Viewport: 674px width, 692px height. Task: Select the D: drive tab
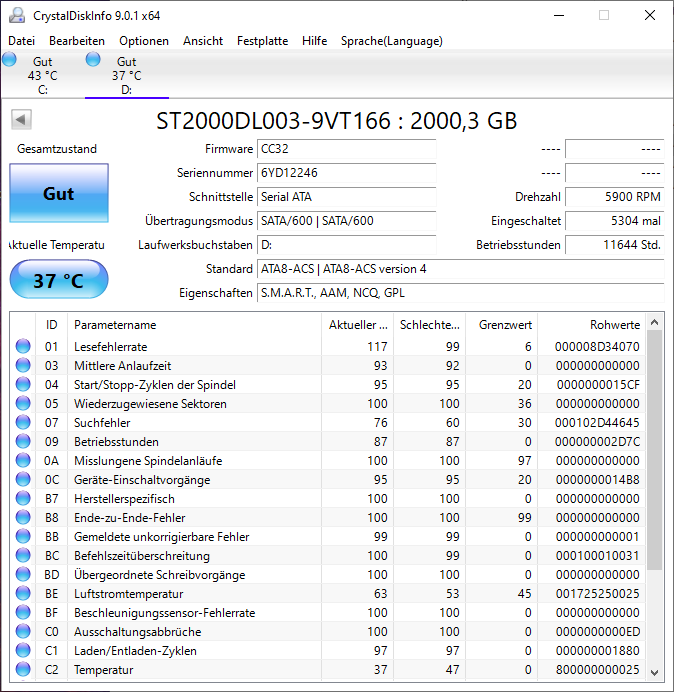(x=127, y=75)
